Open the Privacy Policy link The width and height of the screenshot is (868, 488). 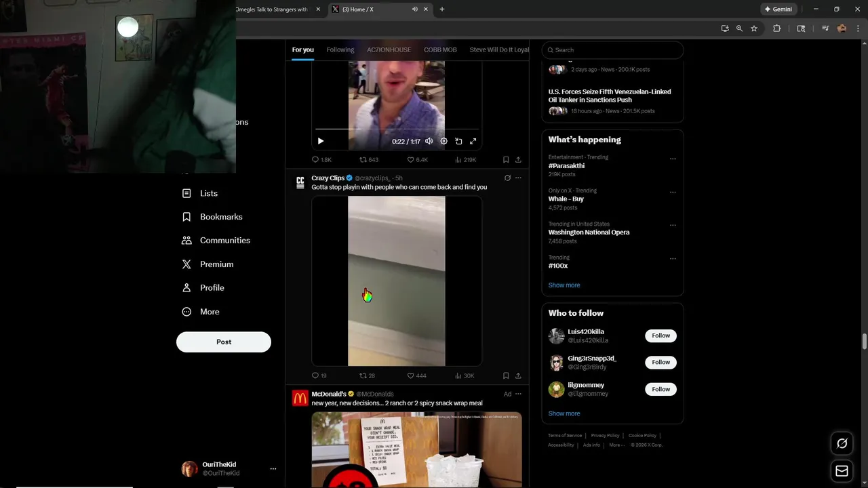[x=605, y=436]
